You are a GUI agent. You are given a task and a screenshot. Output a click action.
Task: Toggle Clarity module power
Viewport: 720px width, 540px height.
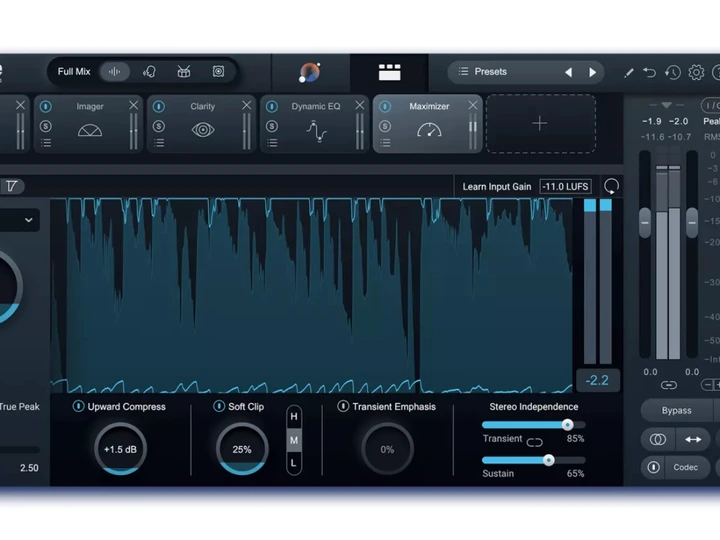tap(159, 107)
